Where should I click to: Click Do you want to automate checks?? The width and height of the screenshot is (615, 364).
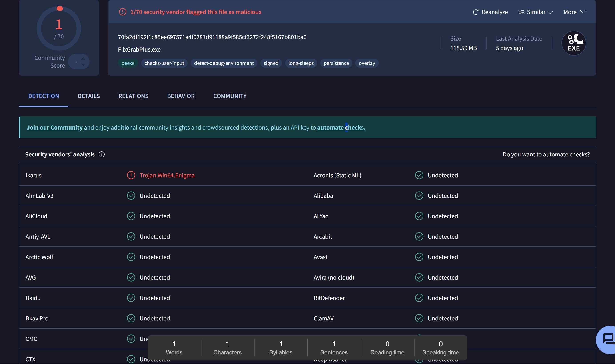pyautogui.click(x=546, y=154)
